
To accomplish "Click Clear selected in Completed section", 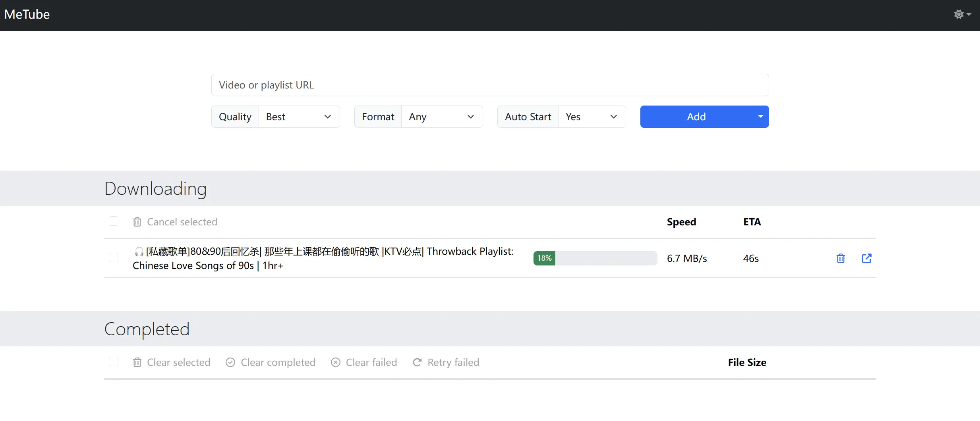I will (172, 362).
